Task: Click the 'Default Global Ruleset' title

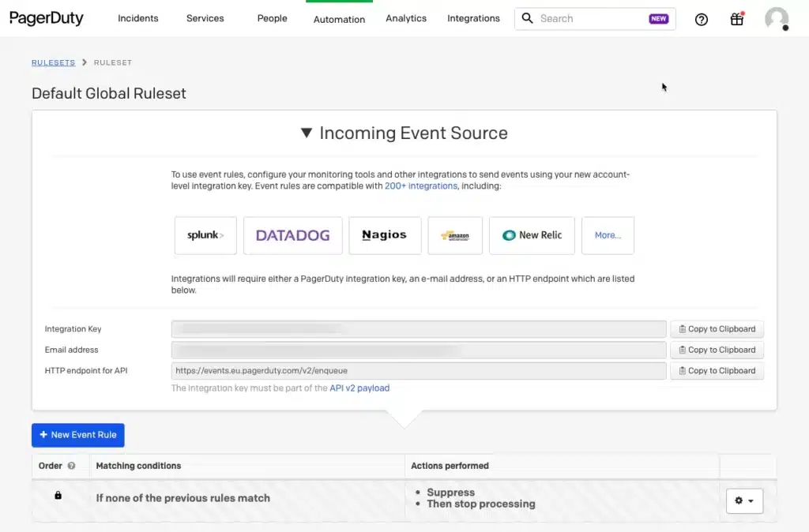Action: [x=109, y=93]
